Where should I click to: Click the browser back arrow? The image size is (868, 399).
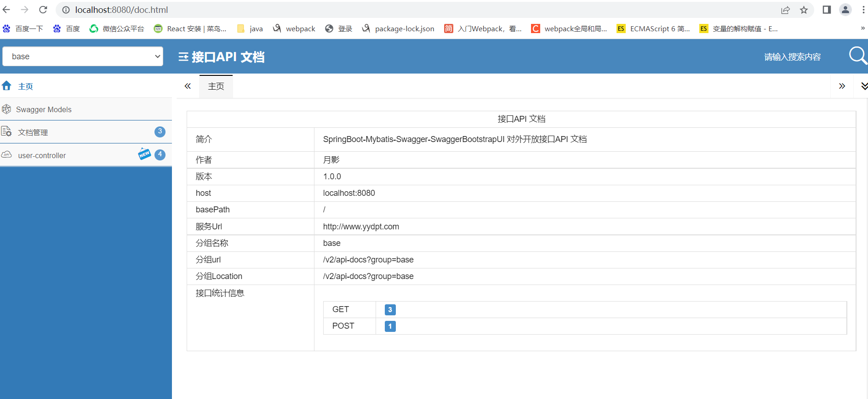[x=6, y=10]
